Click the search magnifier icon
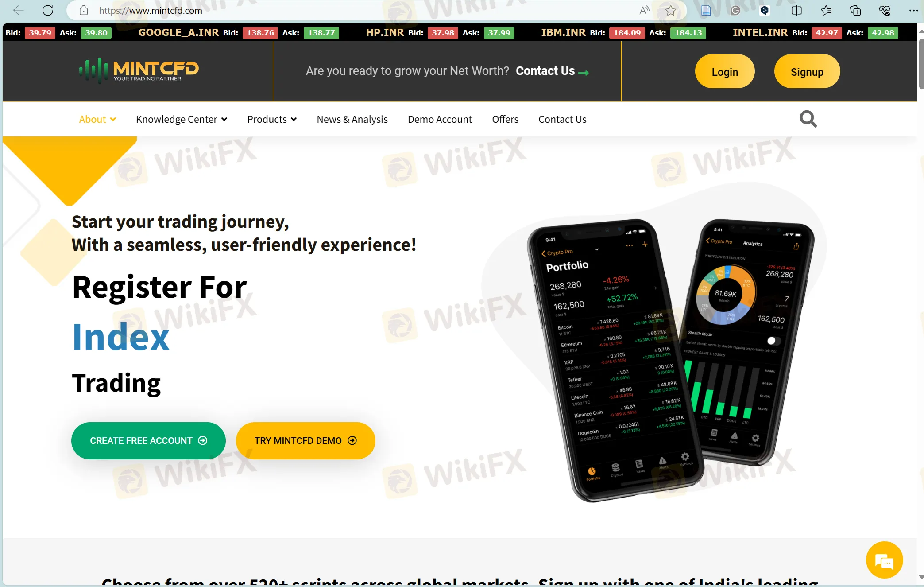 coord(808,119)
